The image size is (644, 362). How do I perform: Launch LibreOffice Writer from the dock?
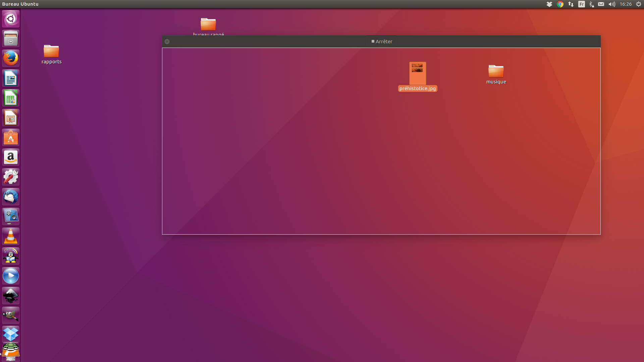click(11, 78)
